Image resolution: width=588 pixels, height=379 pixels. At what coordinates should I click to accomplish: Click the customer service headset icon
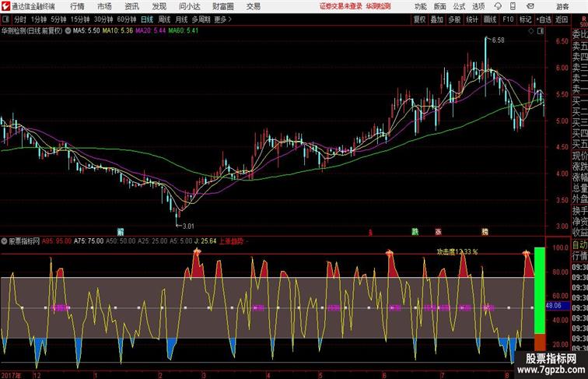click(x=498, y=6)
